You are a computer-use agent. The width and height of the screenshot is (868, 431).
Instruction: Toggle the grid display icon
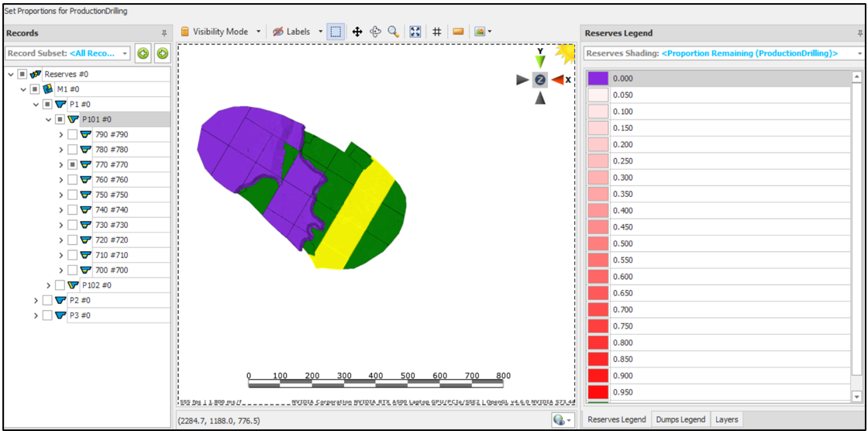pyautogui.click(x=437, y=32)
